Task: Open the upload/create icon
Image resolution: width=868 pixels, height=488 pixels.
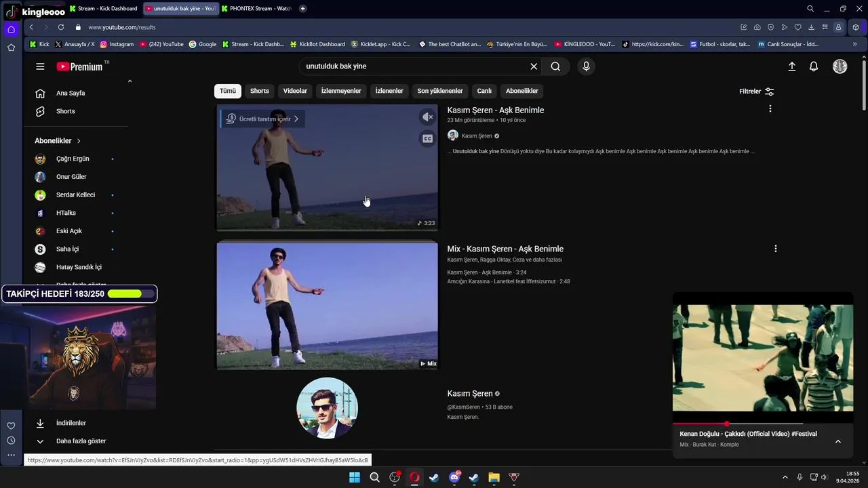Action: click(791, 66)
